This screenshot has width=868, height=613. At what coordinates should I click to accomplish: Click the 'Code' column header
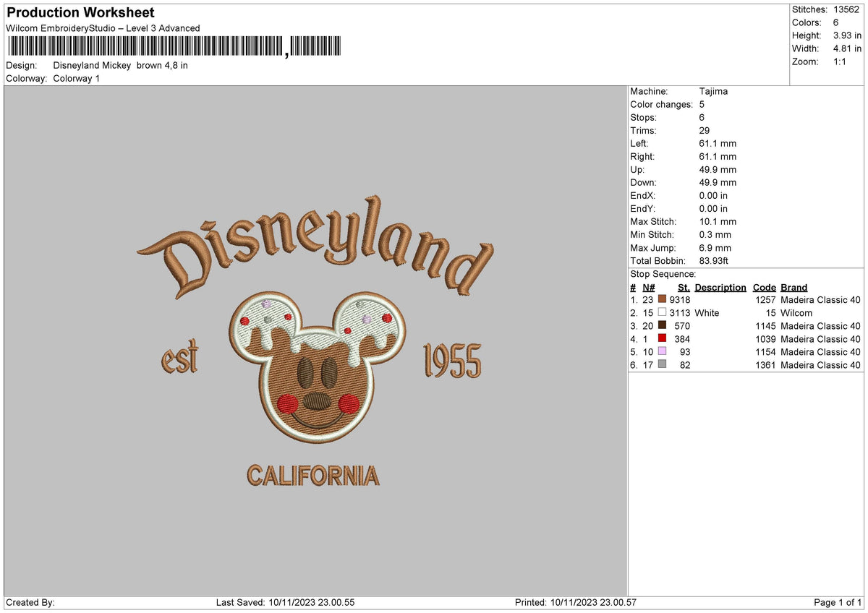[x=765, y=287]
